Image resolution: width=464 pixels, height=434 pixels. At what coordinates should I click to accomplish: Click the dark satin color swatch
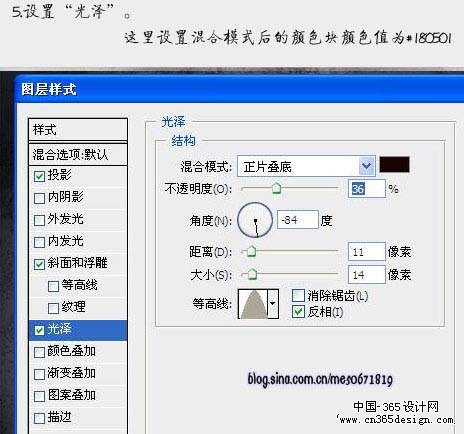click(394, 165)
